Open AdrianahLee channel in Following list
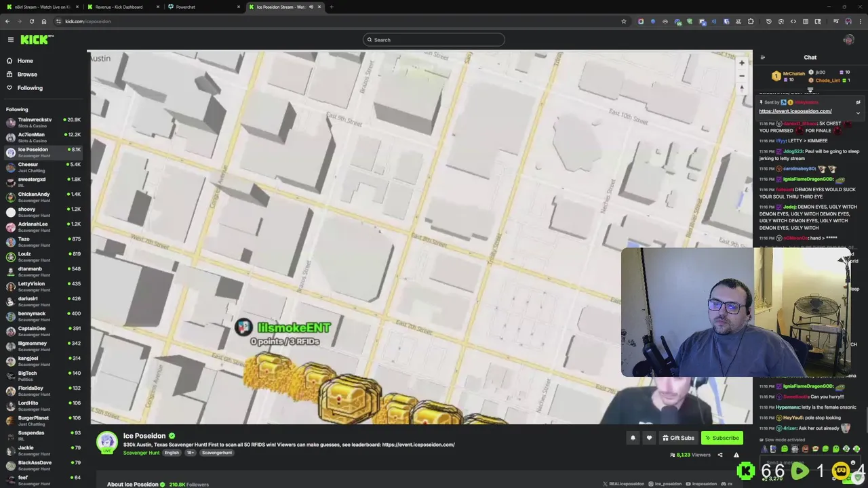Image resolution: width=868 pixels, height=488 pixels. click(43, 227)
